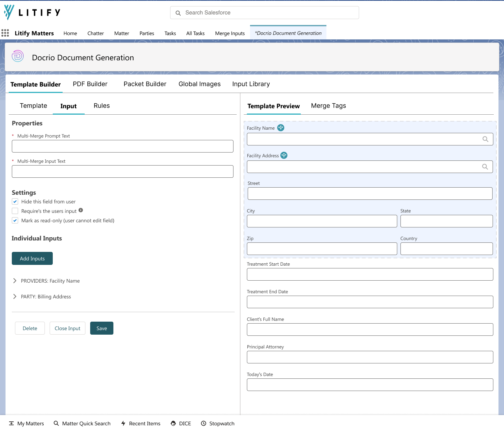Open the Stopwatch utility

(x=218, y=423)
